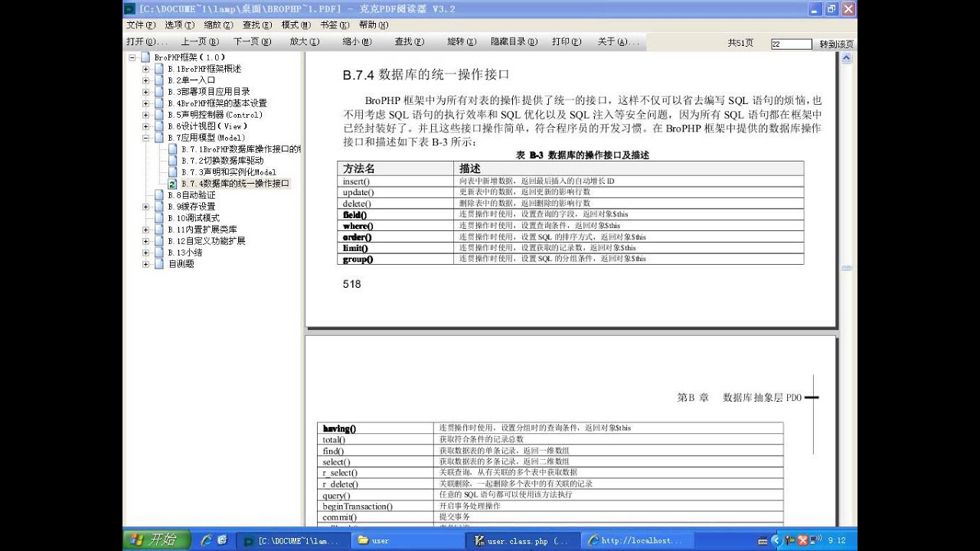Screen dimensions: 980x551
Task: Select the B.11内置扩展类库 bookmark label
Action: [x=202, y=230]
